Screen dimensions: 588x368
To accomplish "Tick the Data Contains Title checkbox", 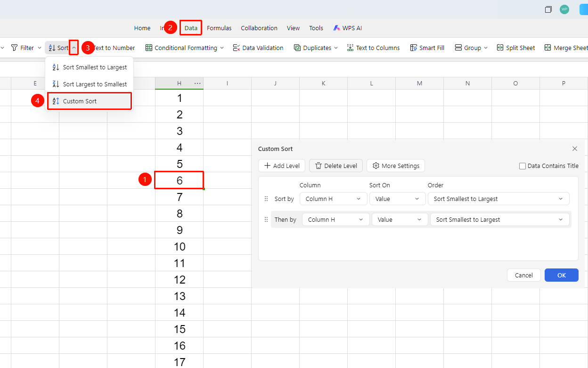I will tap(523, 166).
